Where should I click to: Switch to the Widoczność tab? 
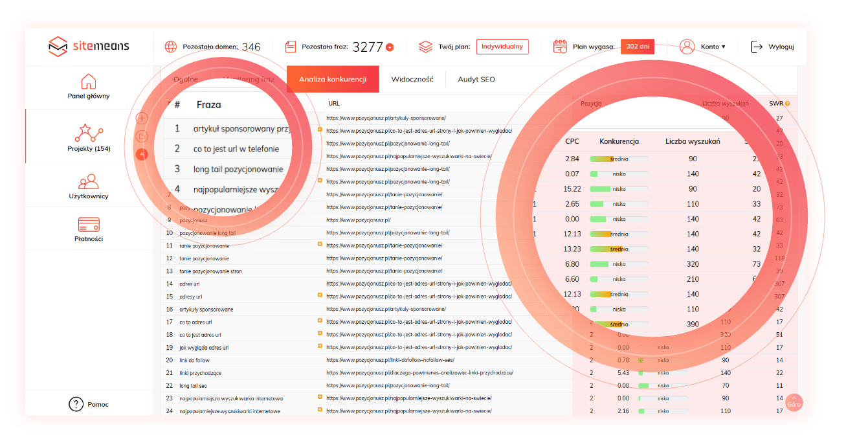(411, 79)
